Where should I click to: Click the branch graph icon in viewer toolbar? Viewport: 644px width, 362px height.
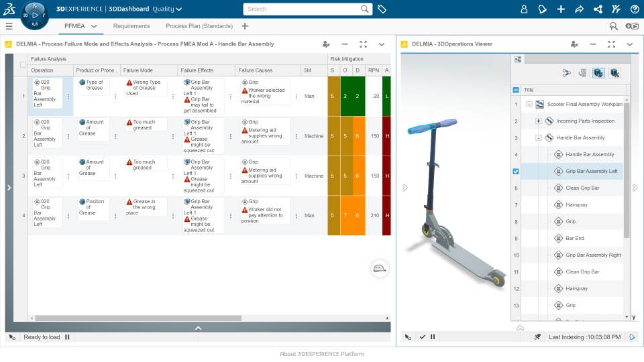click(x=566, y=73)
